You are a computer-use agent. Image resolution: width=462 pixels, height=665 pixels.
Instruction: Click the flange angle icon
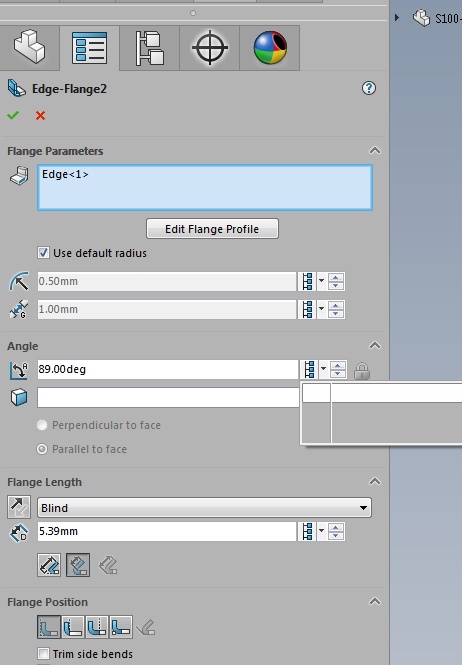[19, 370]
